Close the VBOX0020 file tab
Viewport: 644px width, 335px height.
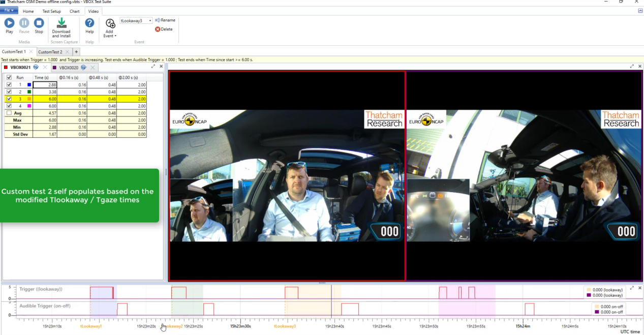click(93, 68)
